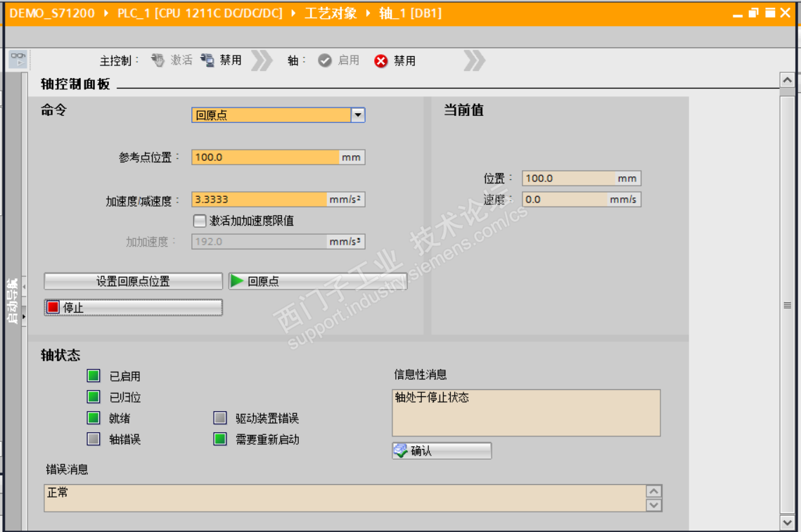This screenshot has height=532, width=801.
Task: Click error message box down arrow
Action: 654,505
